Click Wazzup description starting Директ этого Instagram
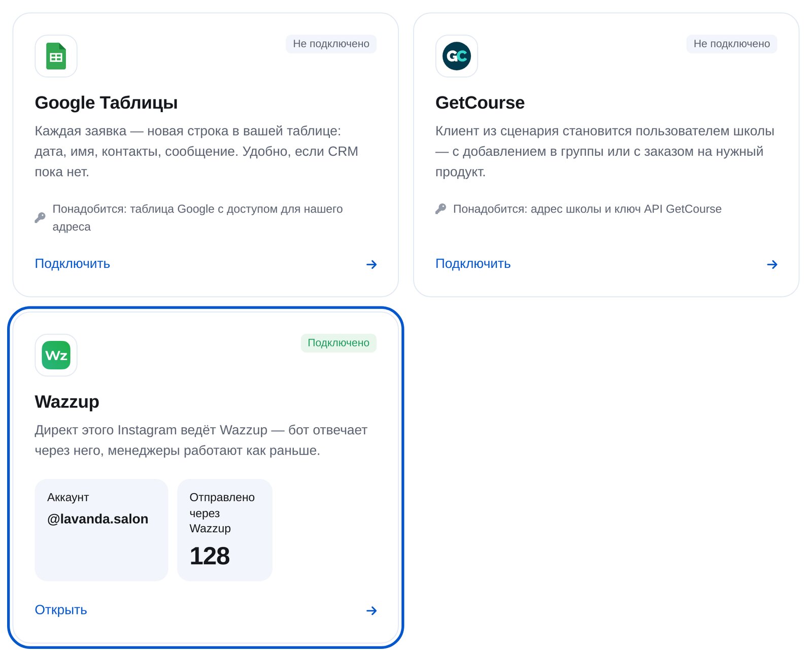This screenshot has width=812, height=656. pos(201,440)
